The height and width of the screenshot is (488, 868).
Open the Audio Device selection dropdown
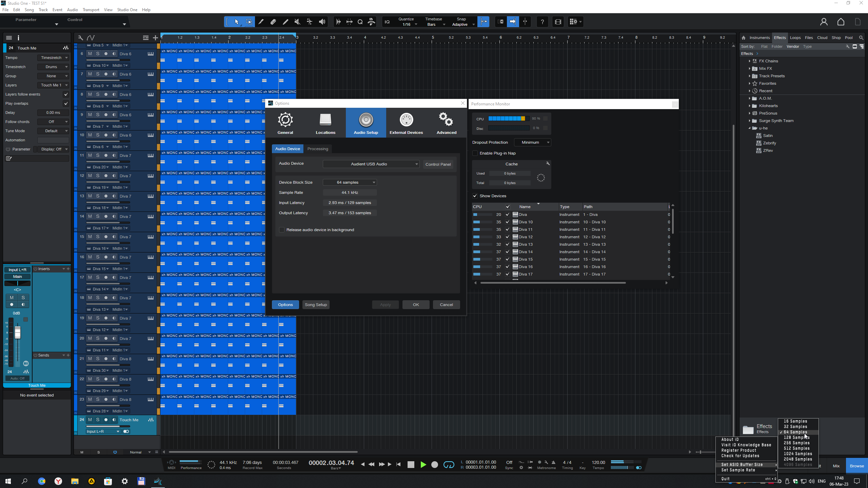coord(371,164)
